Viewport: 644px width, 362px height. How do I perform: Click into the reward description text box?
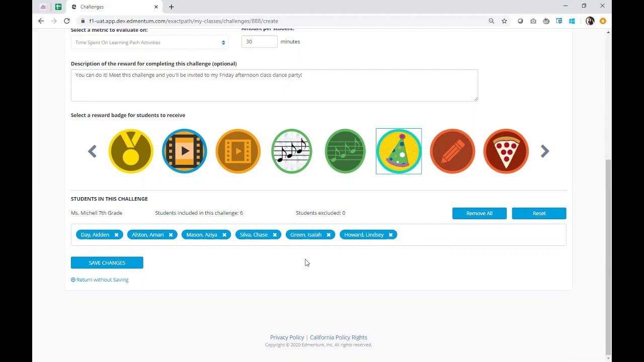[274, 85]
